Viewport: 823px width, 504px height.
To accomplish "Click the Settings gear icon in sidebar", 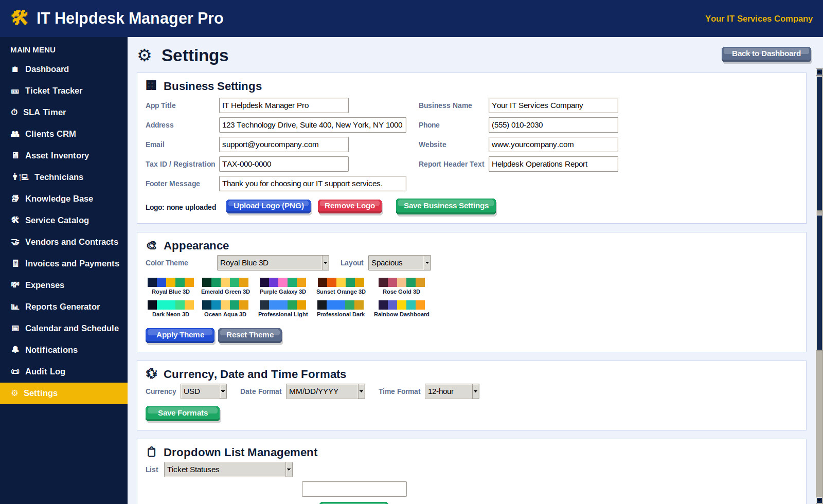I will [x=14, y=393].
